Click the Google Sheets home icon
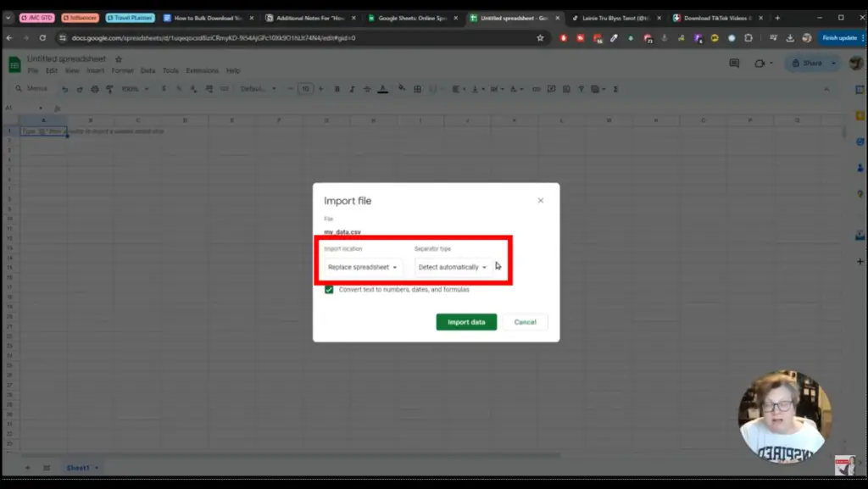The width and height of the screenshot is (868, 489). (14, 64)
